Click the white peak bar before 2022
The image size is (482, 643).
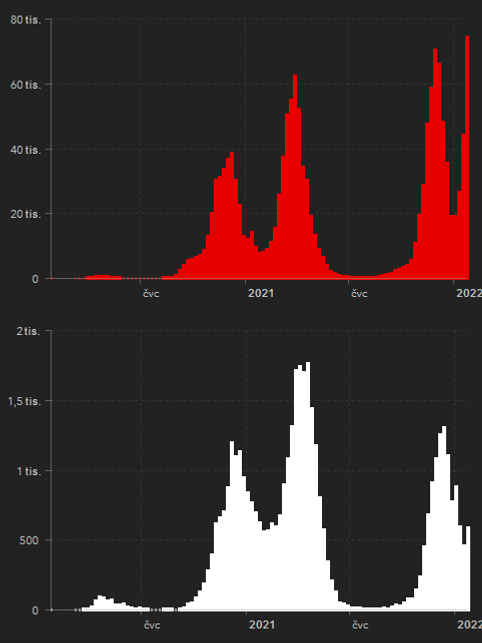(444, 518)
